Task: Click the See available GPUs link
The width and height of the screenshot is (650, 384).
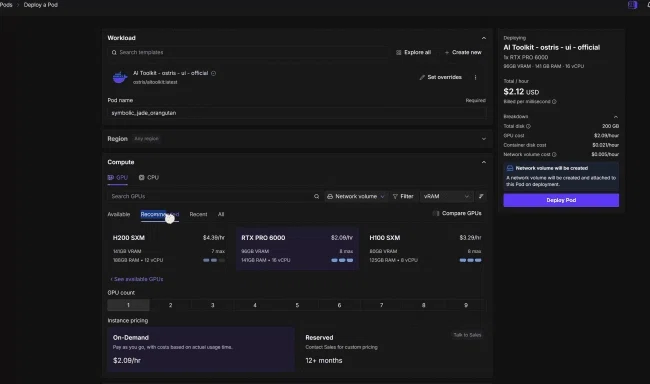Action: (137, 279)
